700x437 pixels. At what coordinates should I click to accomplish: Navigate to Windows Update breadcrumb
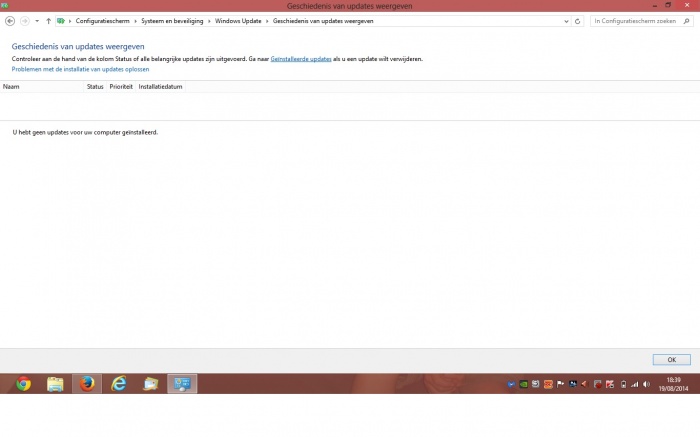[238, 21]
